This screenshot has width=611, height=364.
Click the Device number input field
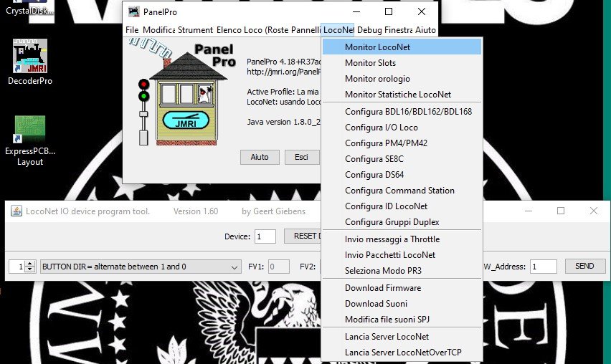click(265, 236)
